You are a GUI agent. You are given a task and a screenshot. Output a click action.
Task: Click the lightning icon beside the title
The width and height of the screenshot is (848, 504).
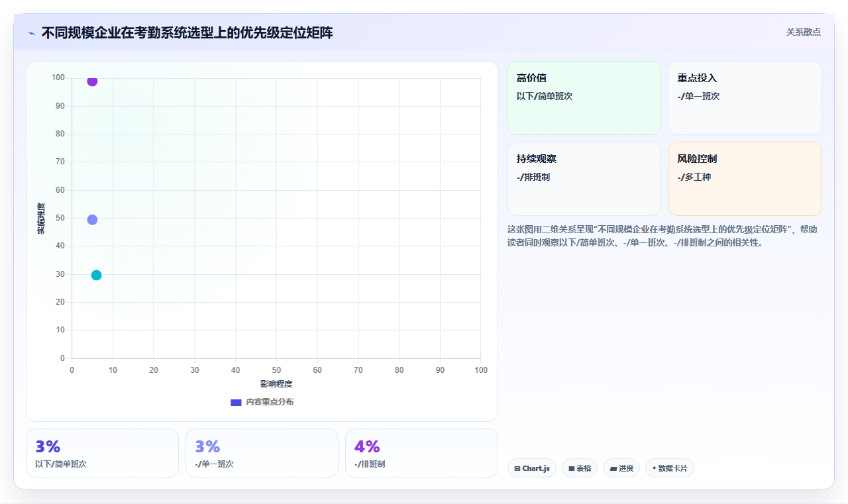(x=31, y=33)
